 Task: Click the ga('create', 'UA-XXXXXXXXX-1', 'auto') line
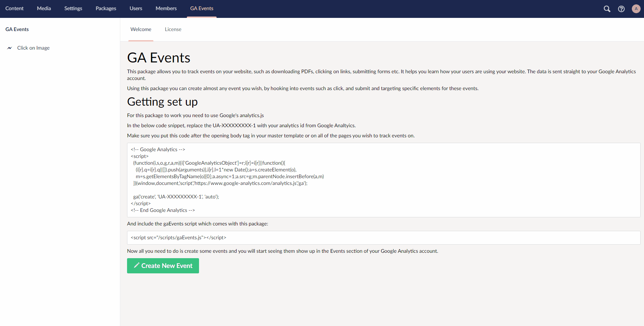tap(176, 197)
